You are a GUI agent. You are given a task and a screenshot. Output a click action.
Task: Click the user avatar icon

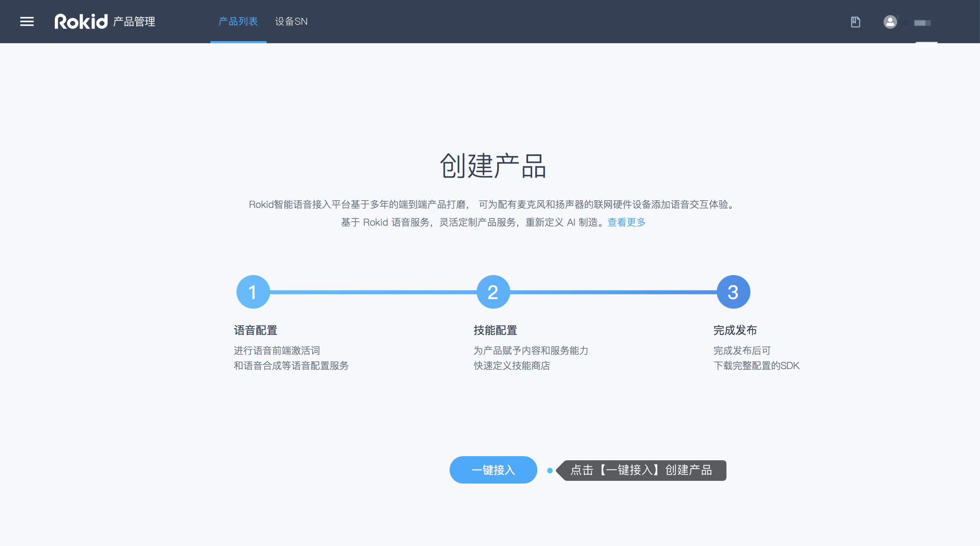[890, 22]
